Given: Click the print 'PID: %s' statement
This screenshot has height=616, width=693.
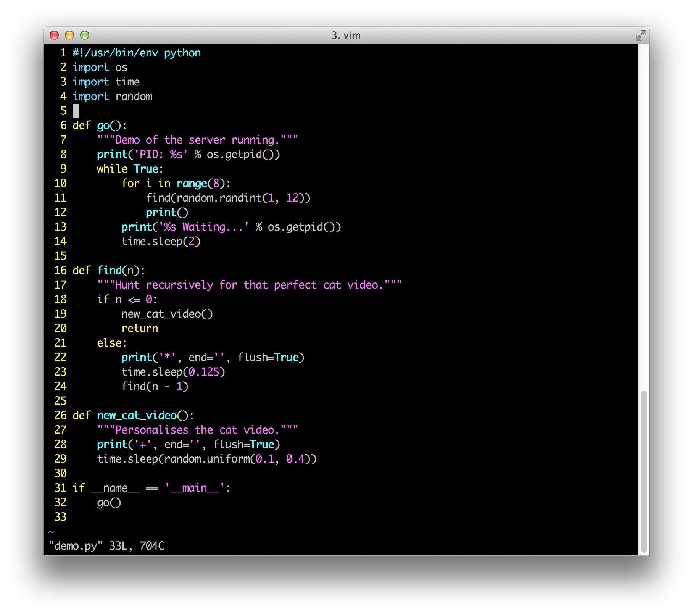Looking at the screenshot, I should coord(189,155).
